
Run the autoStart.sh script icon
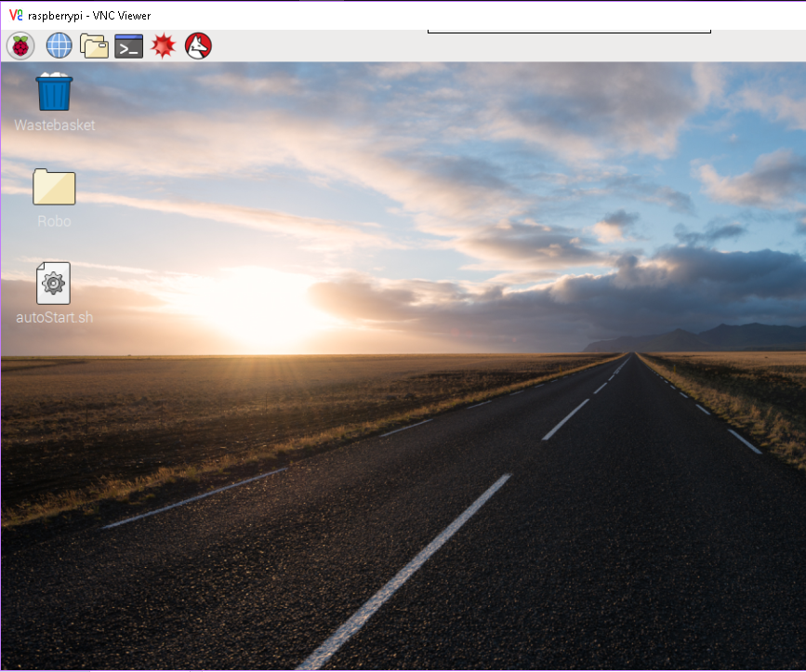pyautogui.click(x=53, y=283)
